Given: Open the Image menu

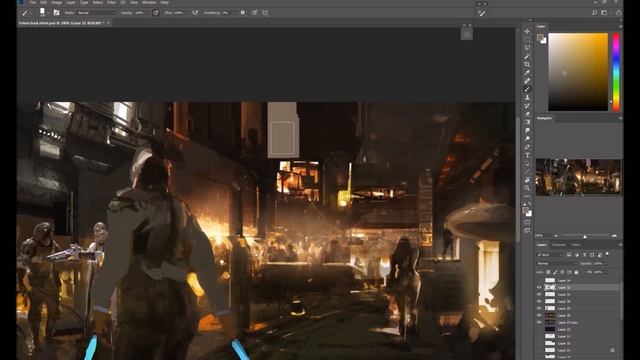Looking at the screenshot, I should point(56,2).
